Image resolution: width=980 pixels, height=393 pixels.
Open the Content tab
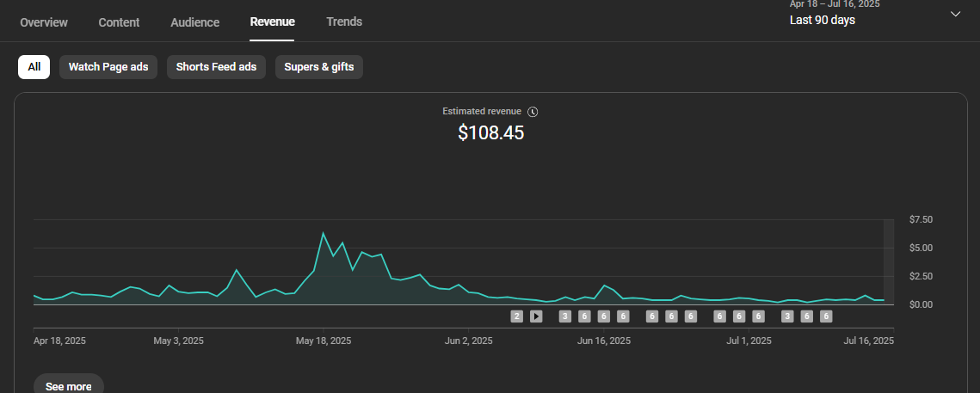(119, 21)
